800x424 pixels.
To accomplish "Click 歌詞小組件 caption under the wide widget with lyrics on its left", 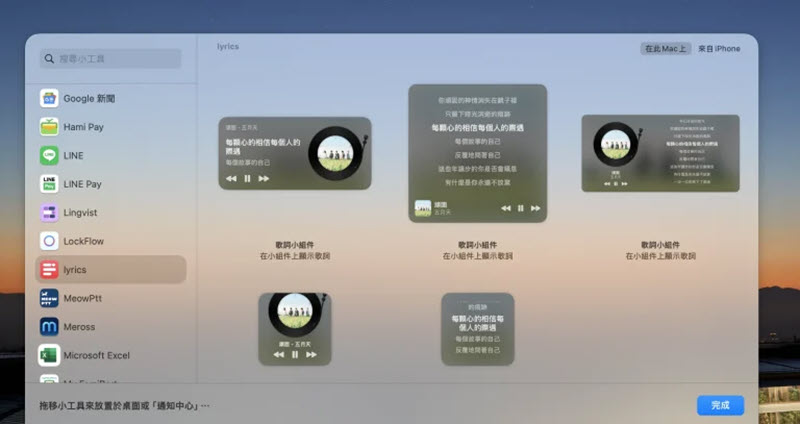I will click(295, 245).
